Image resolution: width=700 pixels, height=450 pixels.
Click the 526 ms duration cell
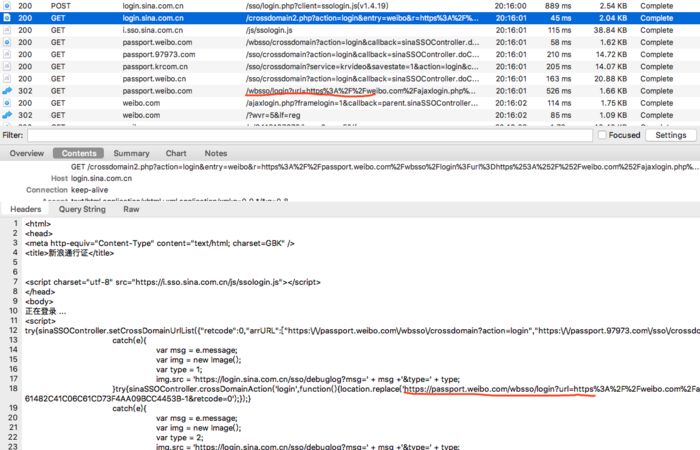pyautogui.click(x=559, y=91)
